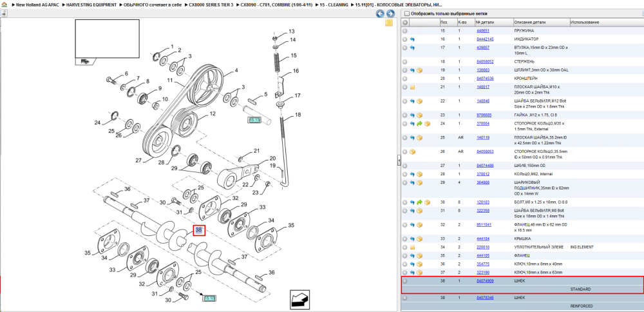The width and height of the screenshot is (644, 312).
Task: Select the 'КРЫШКА' description text
Action: 522,239
